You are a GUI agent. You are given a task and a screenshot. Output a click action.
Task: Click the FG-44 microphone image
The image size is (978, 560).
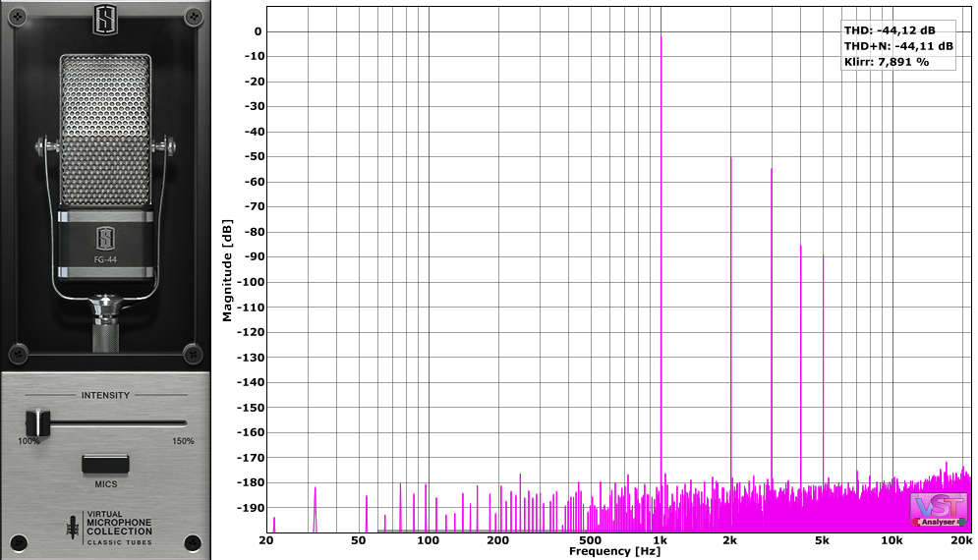105,202
